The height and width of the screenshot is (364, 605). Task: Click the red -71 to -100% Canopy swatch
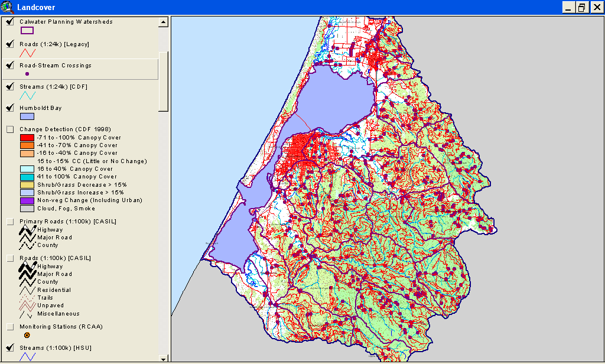click(27, 138)
